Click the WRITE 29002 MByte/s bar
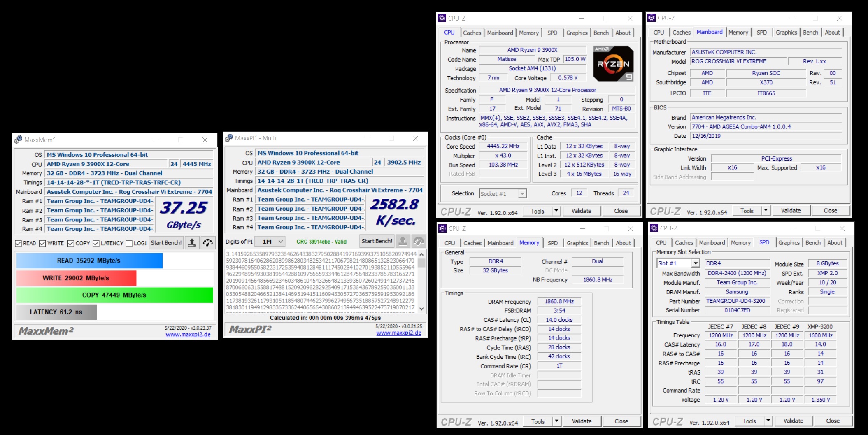 click(x=76, y=278)
